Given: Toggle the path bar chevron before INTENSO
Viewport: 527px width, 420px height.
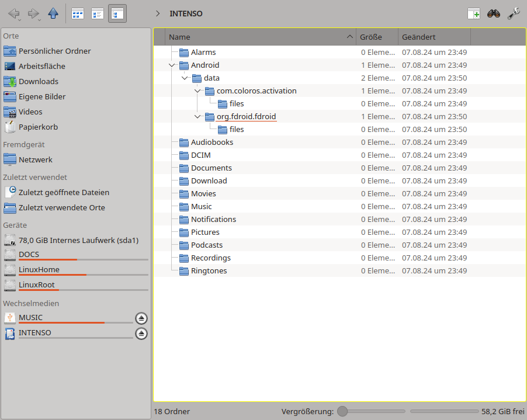Looking at the screenshot, I should coord(158,13).
